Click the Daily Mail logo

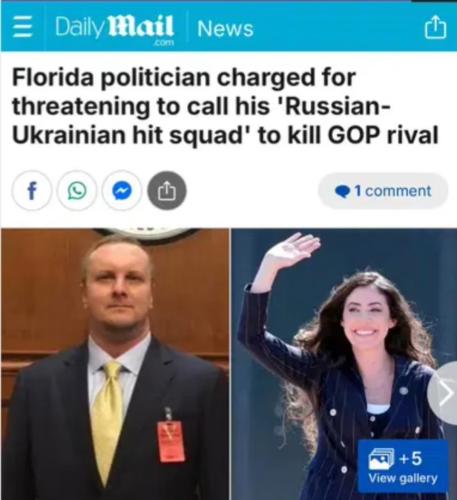114,29
